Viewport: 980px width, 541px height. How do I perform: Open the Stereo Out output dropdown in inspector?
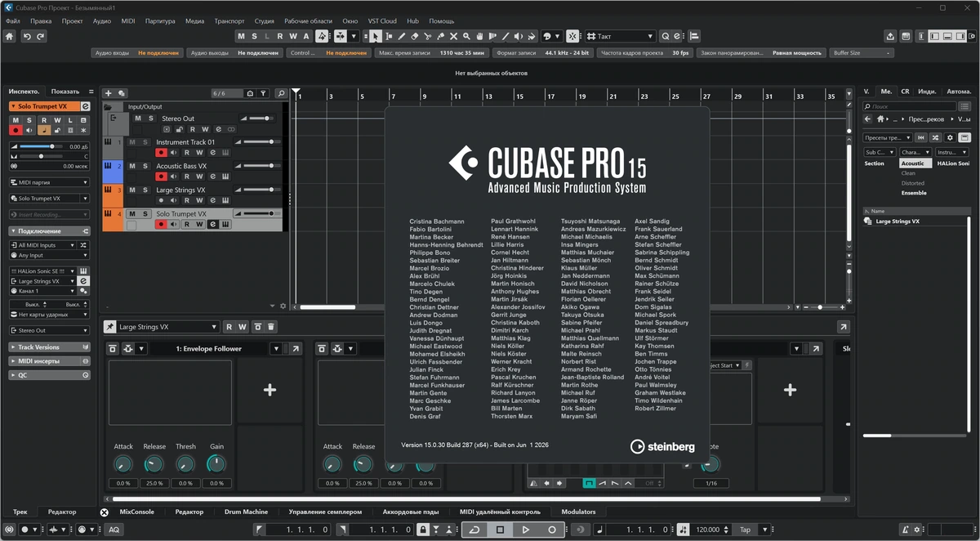49,330
